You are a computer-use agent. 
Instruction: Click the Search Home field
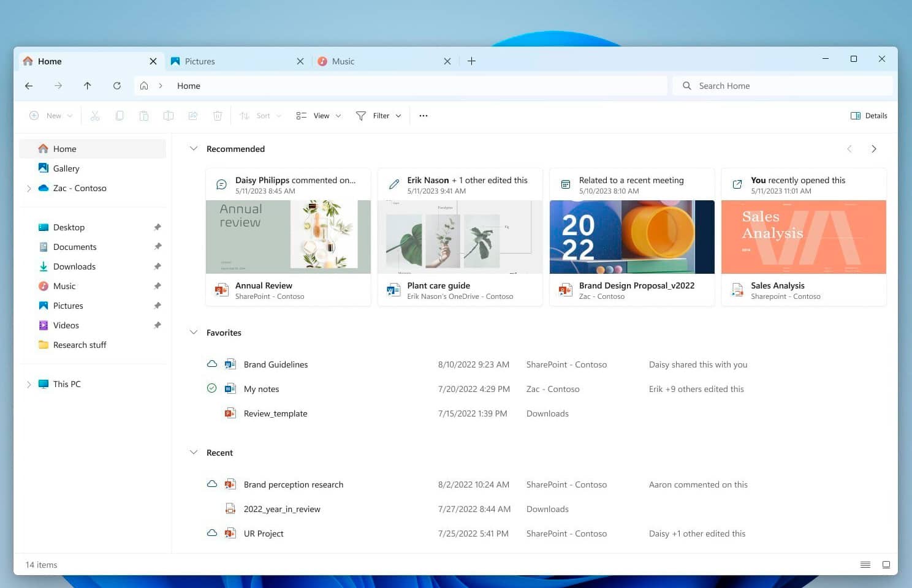tap(785, 86)
